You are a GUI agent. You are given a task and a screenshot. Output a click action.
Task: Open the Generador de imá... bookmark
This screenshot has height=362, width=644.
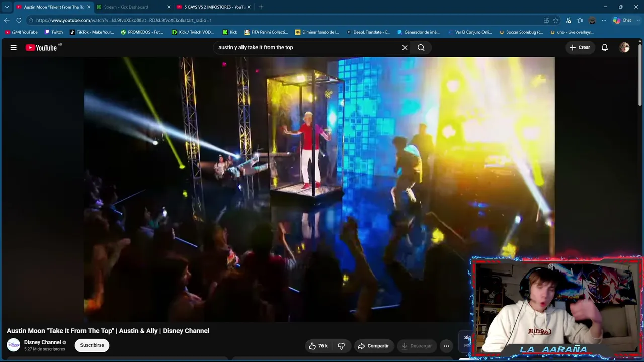[418, 32]
